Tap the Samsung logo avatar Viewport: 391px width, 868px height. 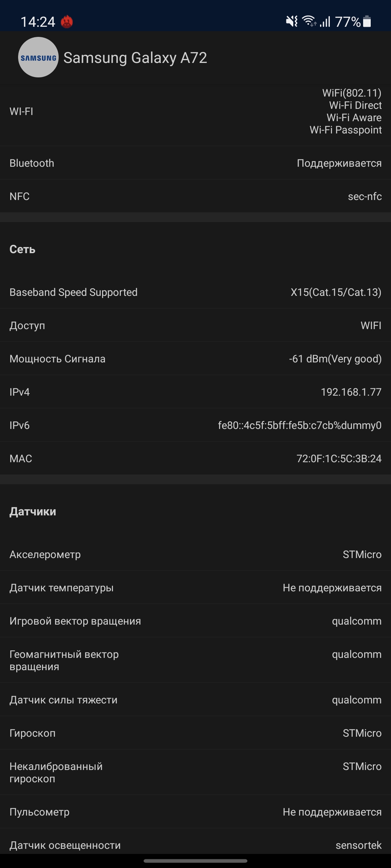coord(38,57)
